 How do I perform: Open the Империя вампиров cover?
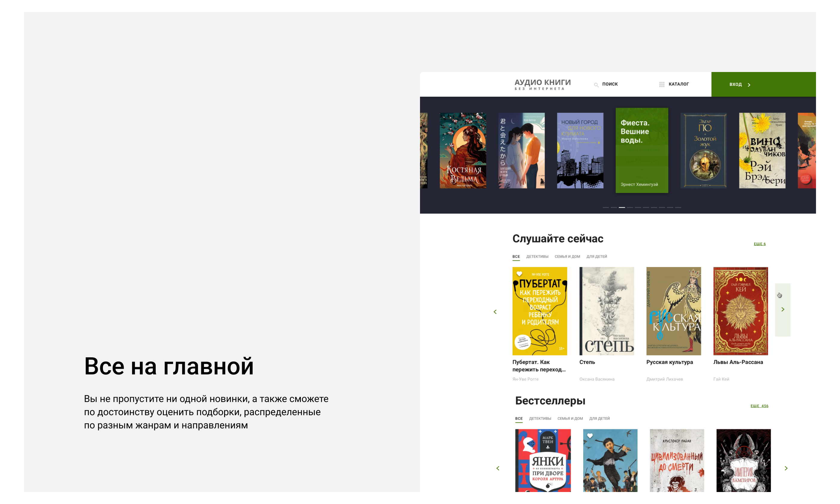click(744, 460)
